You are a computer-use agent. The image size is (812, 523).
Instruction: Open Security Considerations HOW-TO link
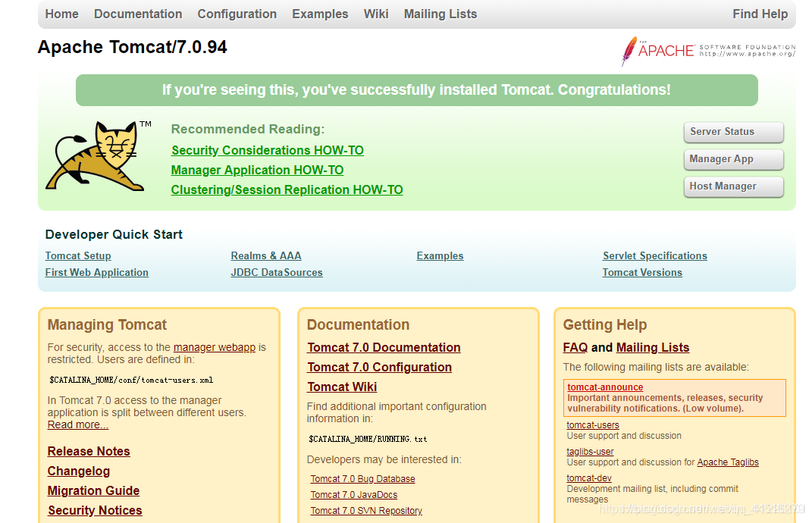pos(267,150)
